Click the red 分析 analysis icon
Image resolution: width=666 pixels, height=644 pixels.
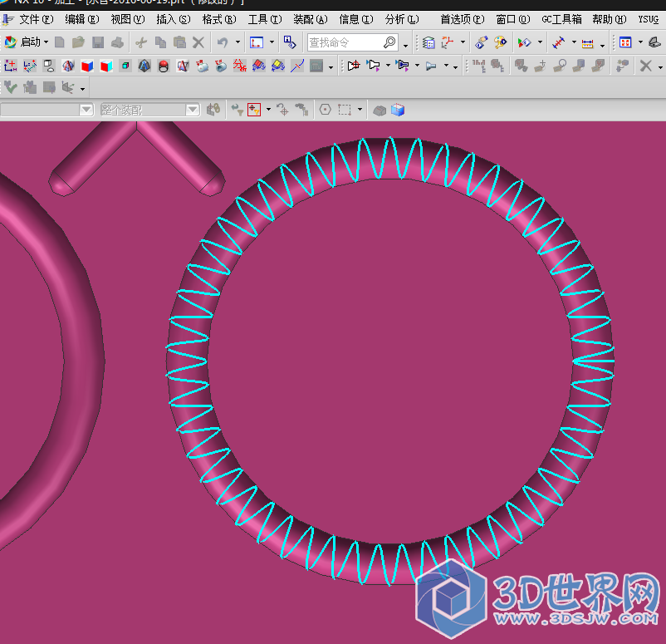239,66
